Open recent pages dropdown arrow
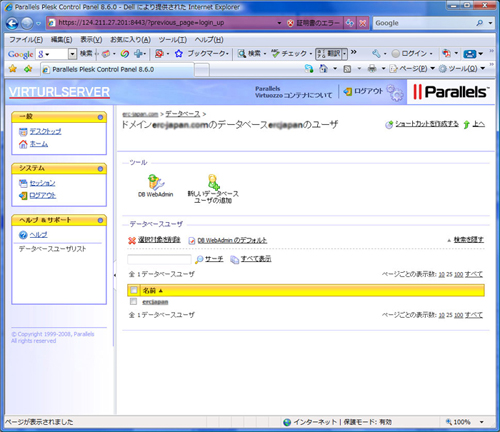The image size is (500, 432). (x=38, y=23)
